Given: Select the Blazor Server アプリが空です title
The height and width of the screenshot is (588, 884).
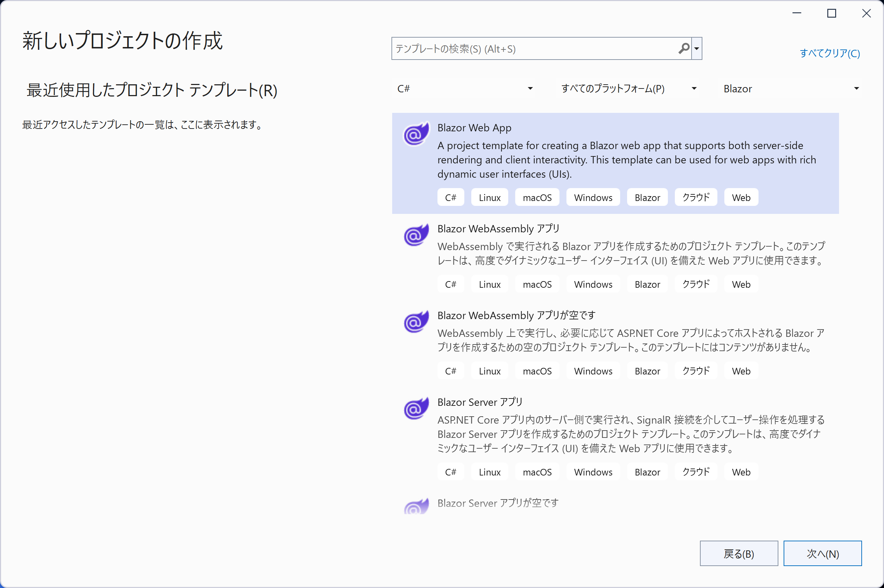Looking at the screenshot, I should tap(498, 503).
